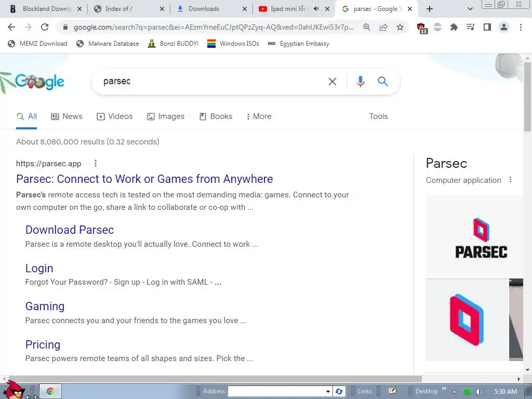Click the horizontal page scrollbar thumb
532x399 pixels.
tap(215, 379)
